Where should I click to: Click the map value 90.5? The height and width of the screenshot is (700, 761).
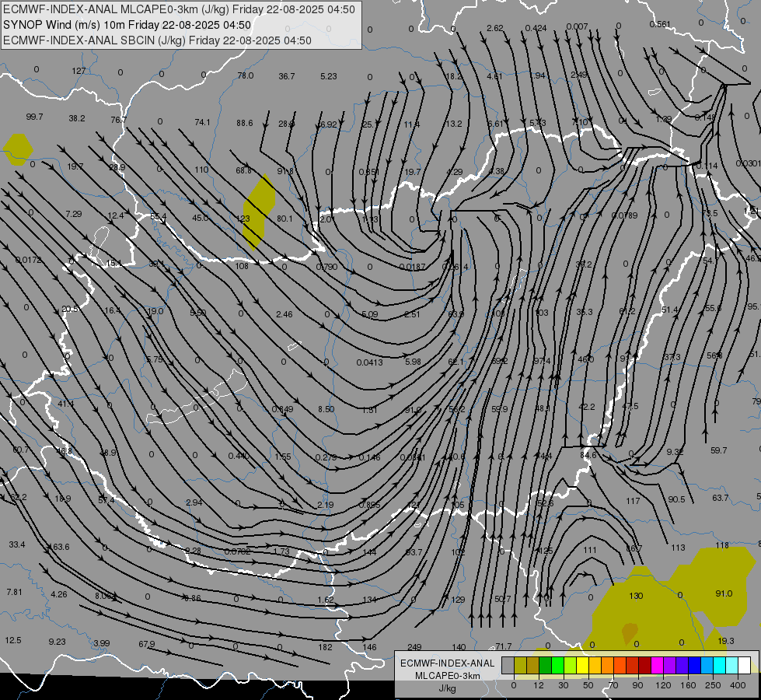pos(676,499)
